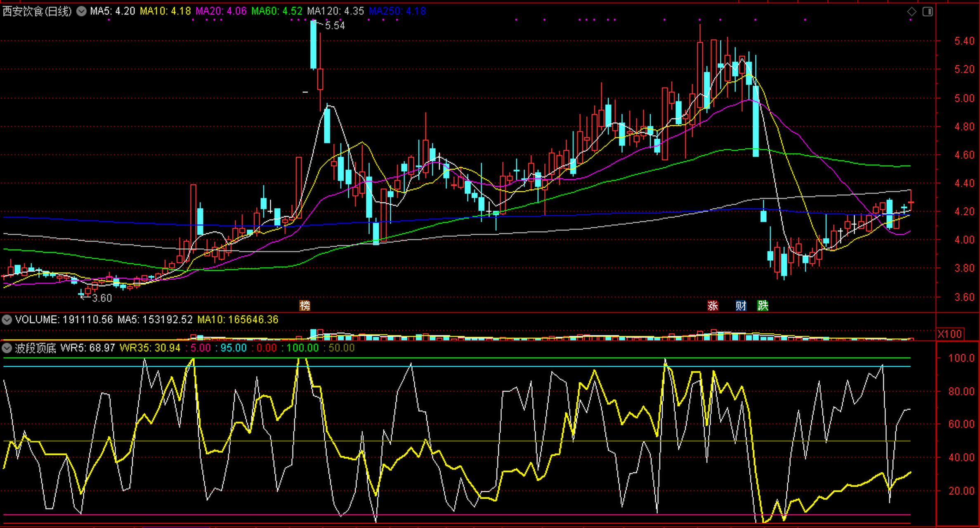This screenshot has height=528, width=980.
Task: Toggle the side panel layout icon
Action: (928, 12)
